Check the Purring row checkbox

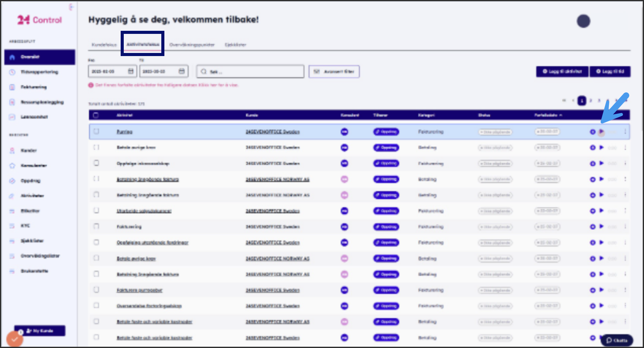[x=96, y=132]
